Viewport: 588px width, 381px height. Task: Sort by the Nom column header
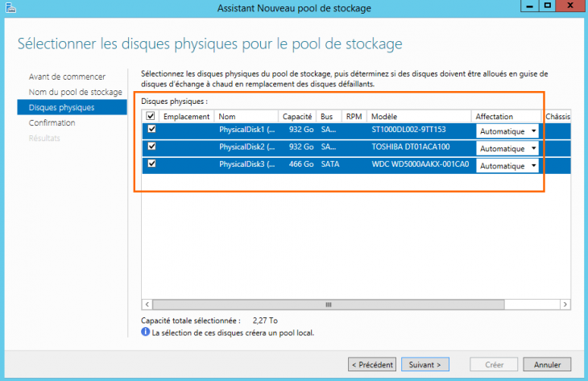tap(246, 117)
